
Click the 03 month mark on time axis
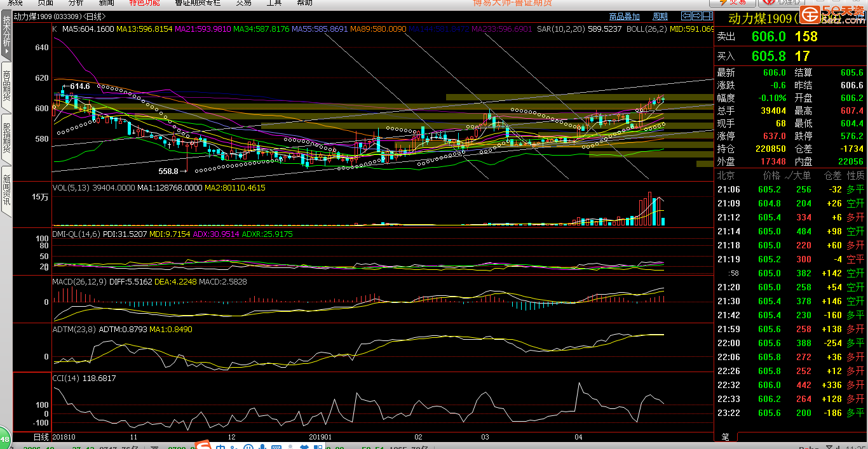(x=485, y=437)
